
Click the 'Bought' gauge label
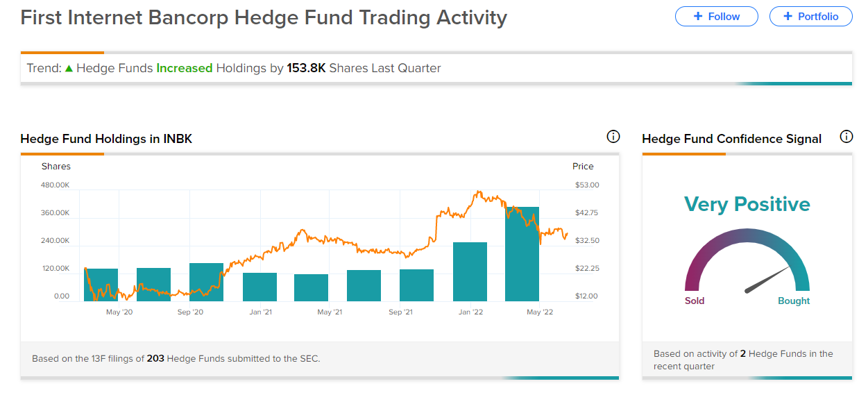(794, 301)
